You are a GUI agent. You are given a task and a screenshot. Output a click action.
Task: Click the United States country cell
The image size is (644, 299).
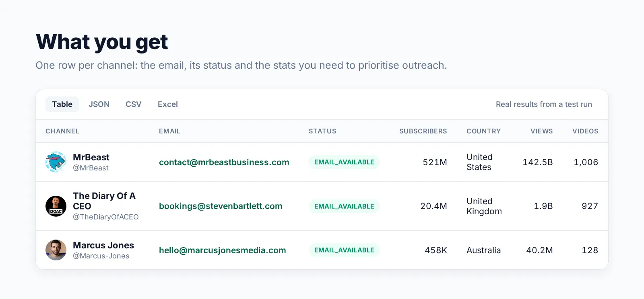479,162
